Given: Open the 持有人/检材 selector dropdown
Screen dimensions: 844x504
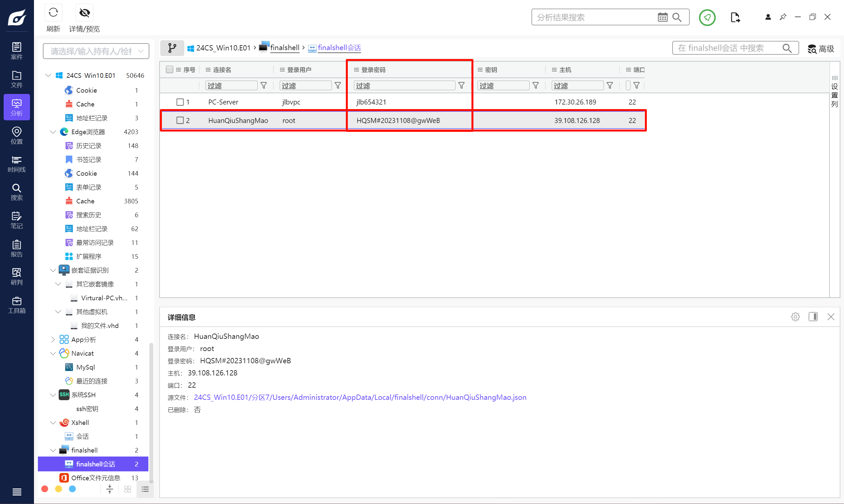Looking at the screenshot, I should 96,51.
